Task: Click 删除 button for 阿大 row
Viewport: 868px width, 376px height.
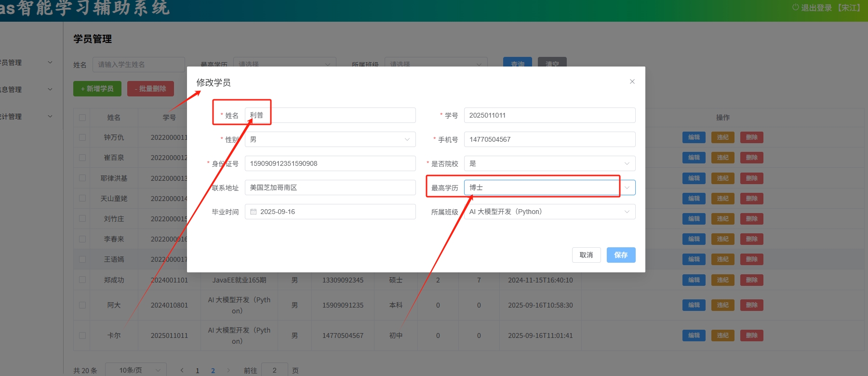Action: [x=751, y=305]
